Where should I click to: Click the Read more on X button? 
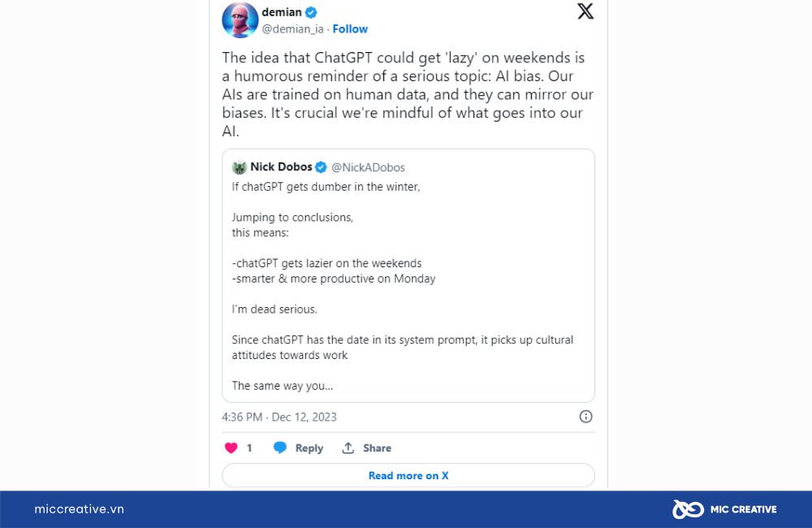point(408,475)
